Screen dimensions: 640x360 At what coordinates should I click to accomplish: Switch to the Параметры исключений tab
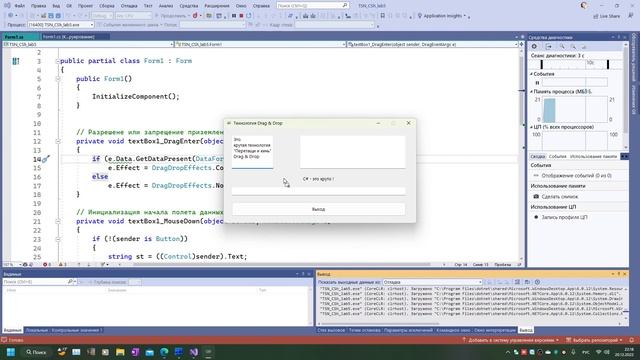click(408, 330)
